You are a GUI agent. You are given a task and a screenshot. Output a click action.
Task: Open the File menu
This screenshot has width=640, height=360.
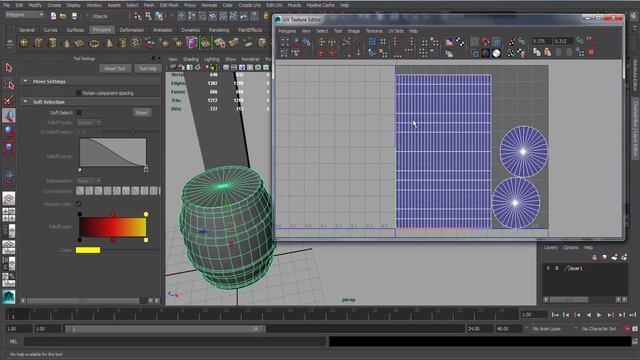(7, 5)
